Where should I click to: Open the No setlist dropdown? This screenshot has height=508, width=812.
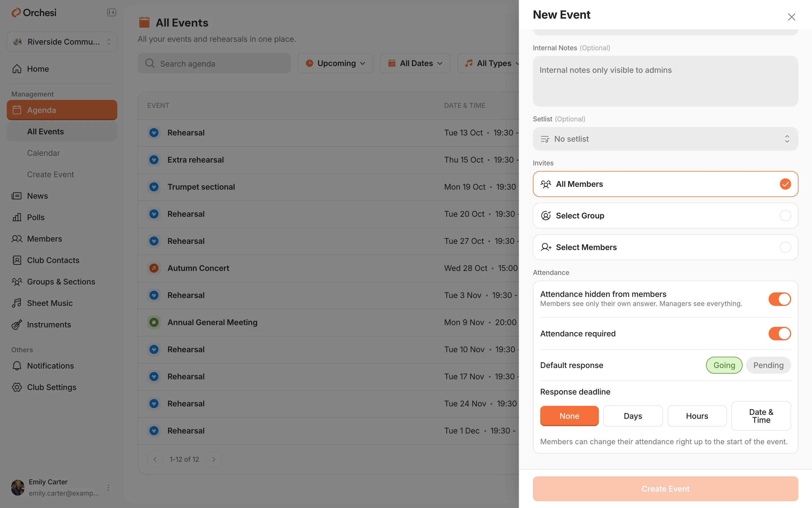click(665, 139)
